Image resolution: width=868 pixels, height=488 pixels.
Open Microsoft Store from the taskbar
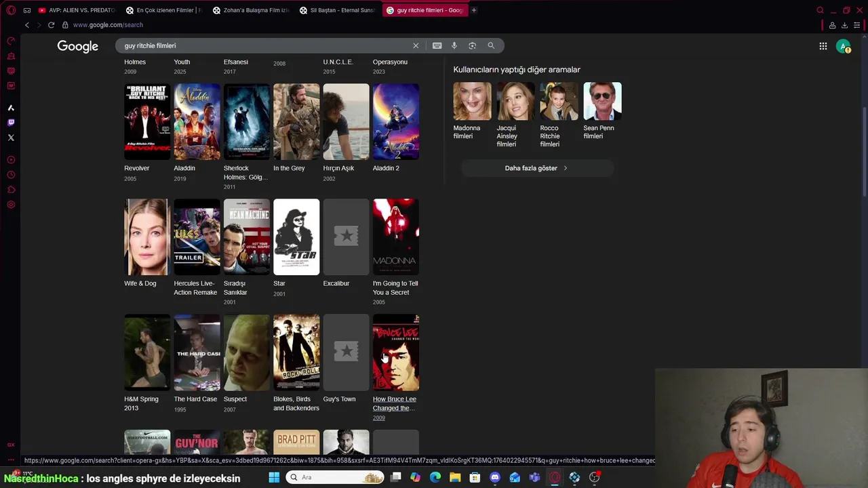tap(475, 477)
